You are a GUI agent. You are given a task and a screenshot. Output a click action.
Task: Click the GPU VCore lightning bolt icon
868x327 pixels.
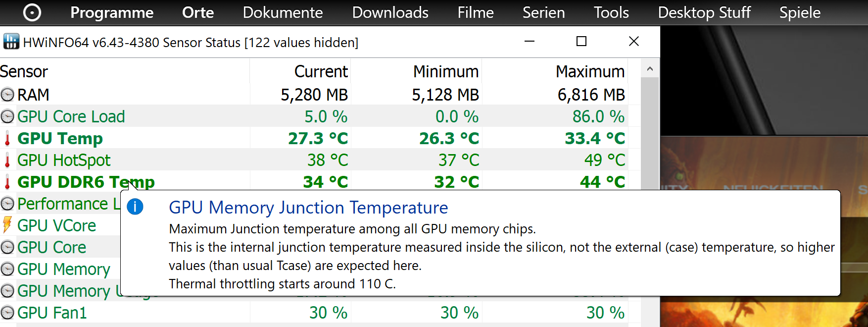tap(7, 225)
